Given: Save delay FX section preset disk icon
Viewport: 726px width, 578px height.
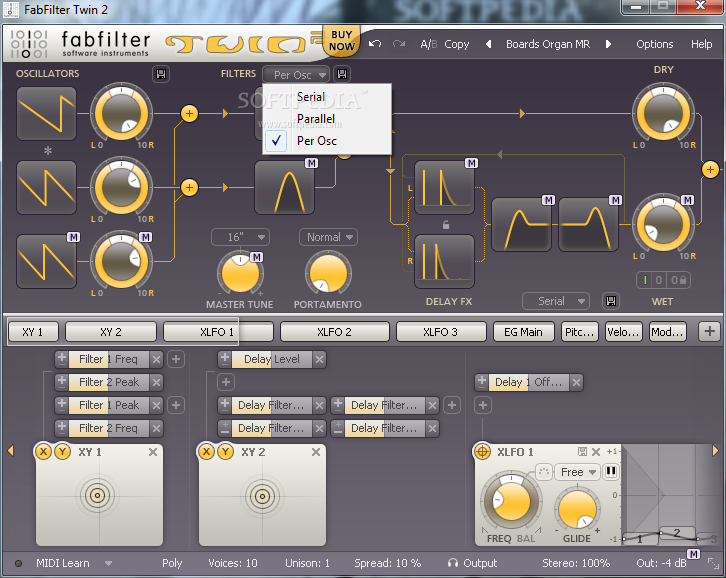Looking at the screenshot, I should coord(611,301).
